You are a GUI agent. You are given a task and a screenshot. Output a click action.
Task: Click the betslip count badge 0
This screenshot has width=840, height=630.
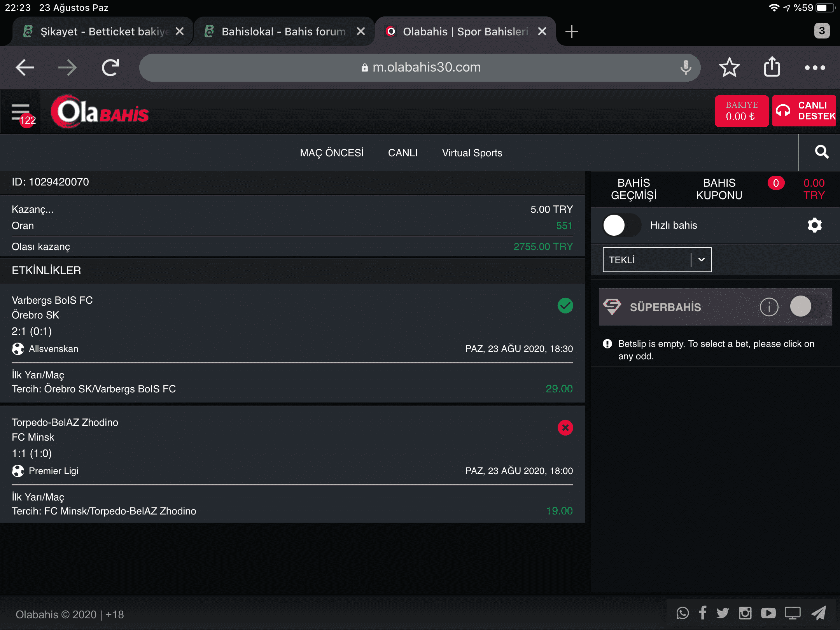tap(776, 183)
